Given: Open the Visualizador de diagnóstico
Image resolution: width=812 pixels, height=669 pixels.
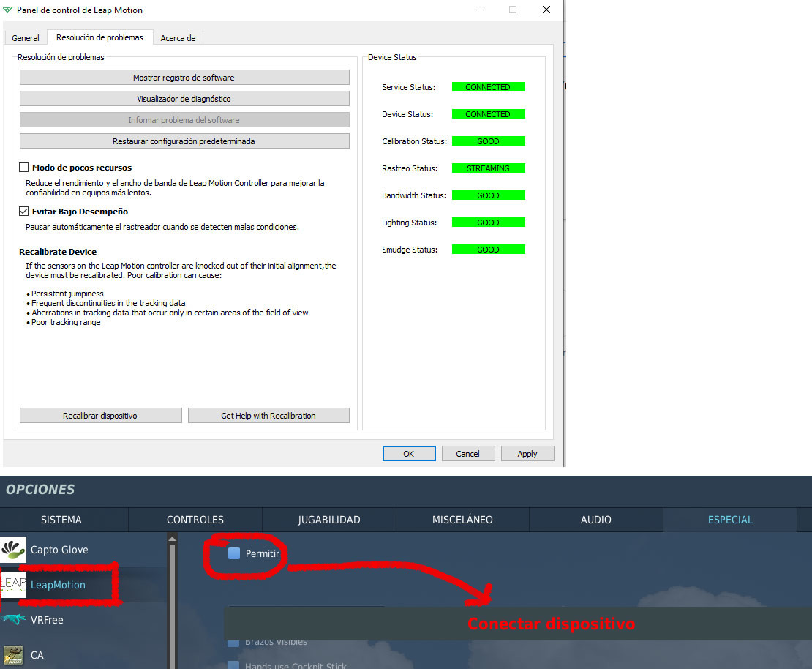Looking at the screenshot, I should [x=184, y=99].
